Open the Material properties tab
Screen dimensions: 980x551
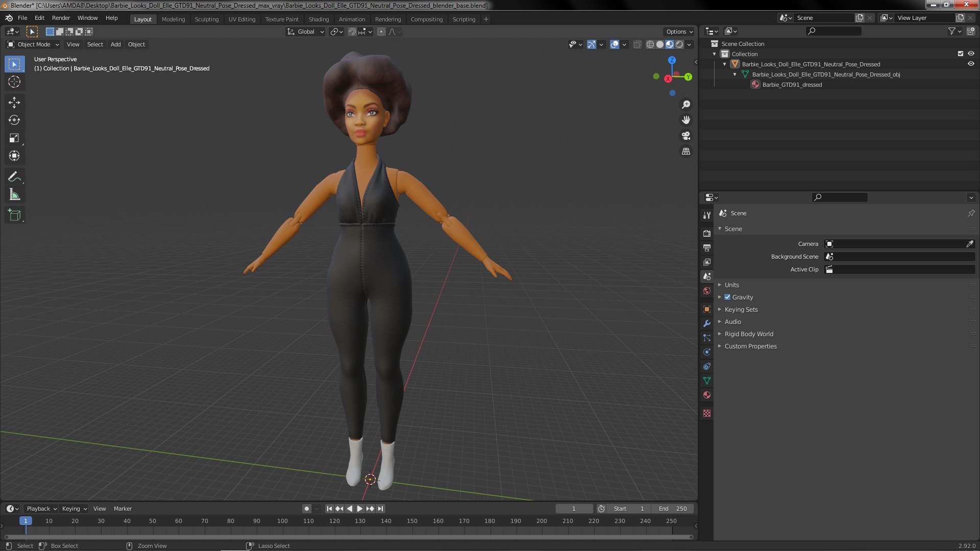pyautogui.click(x=707, y=395)
